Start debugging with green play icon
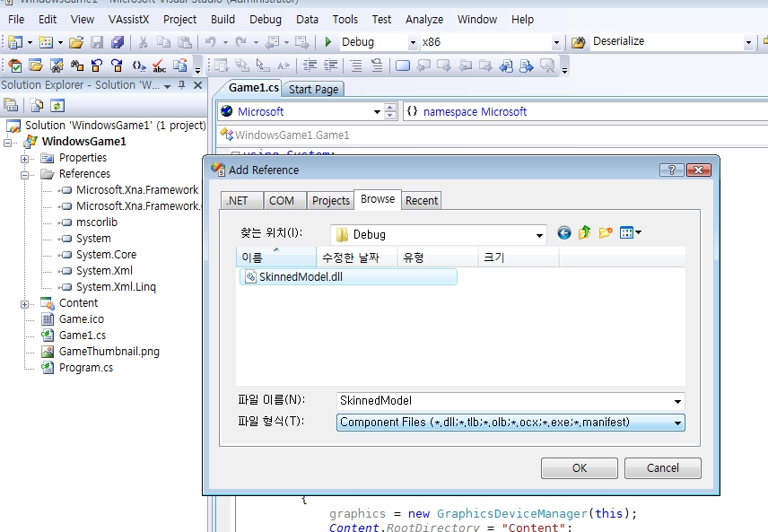 click(x=327, y=42)
